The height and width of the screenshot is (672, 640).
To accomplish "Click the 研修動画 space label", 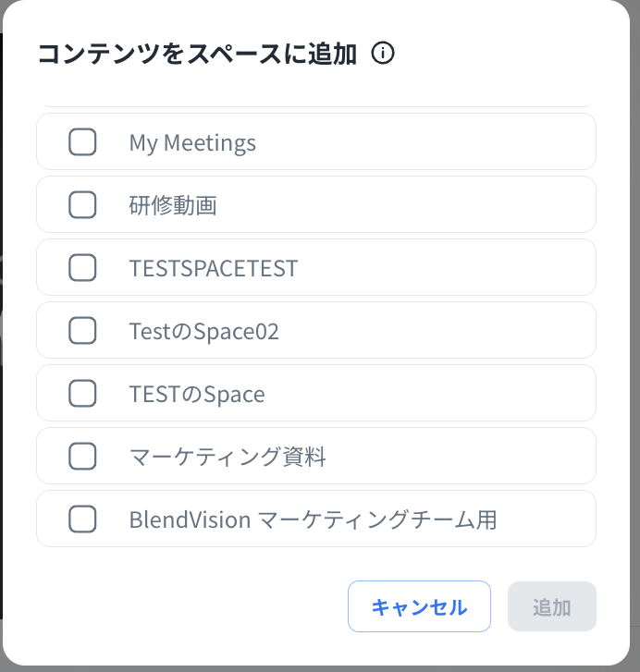I will 173,205.
